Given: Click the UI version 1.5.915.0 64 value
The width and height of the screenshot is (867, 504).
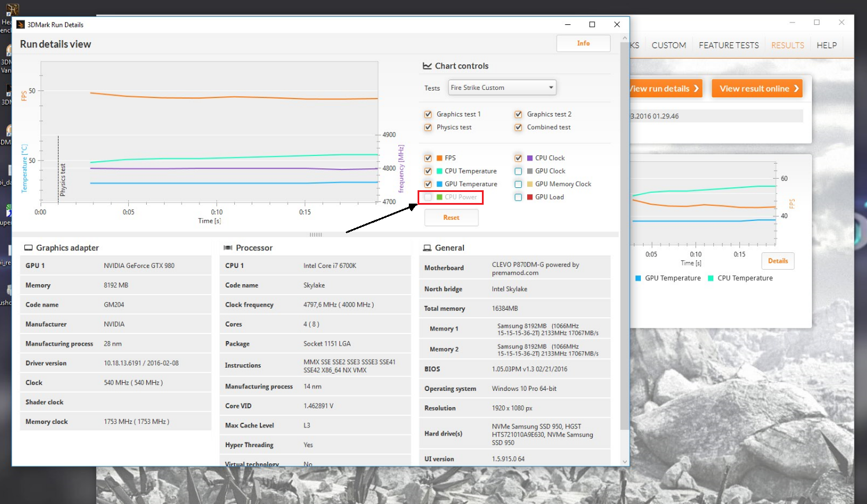Looking at the screenshot, I should point(508,459).
